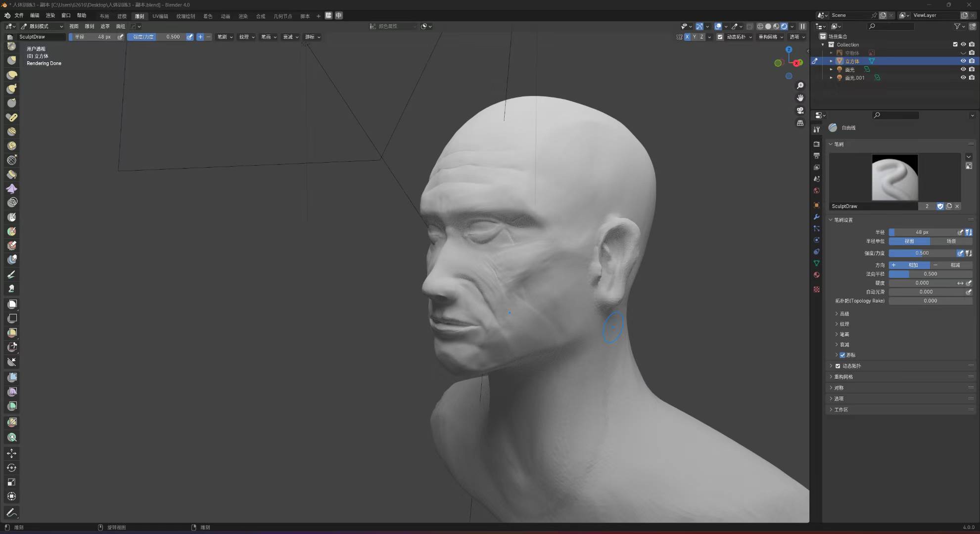This screenshot has width=980, height=534.
Task: Switch to the UV编辑 workspace tab
Action: [x=160, y=16]
